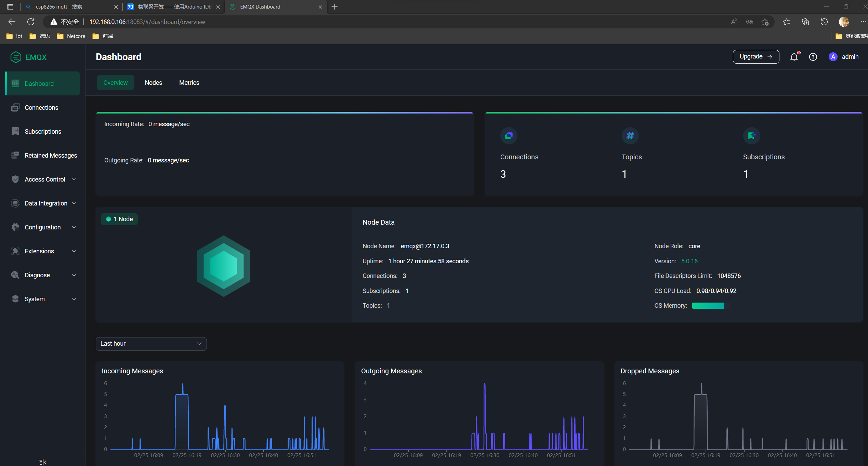
Task: Click the Incoming Messages chart
Action: click(220, 416)
